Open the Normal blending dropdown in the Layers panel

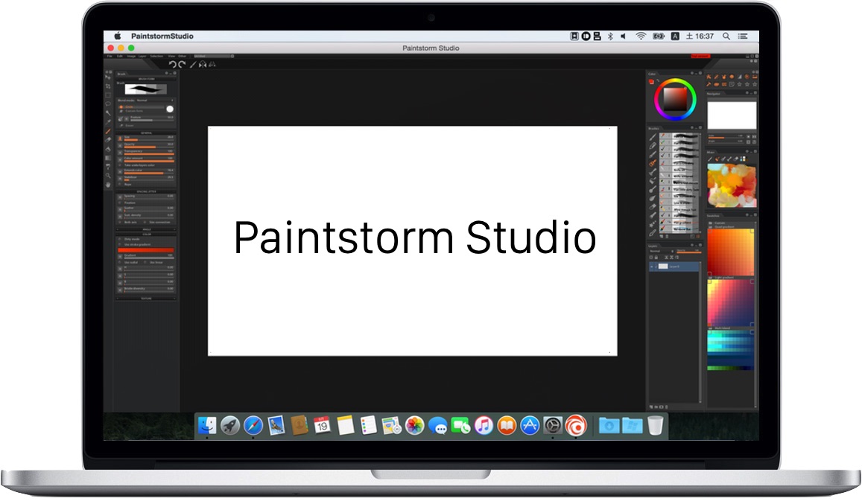pyautogui.click(x=659, y=251)
